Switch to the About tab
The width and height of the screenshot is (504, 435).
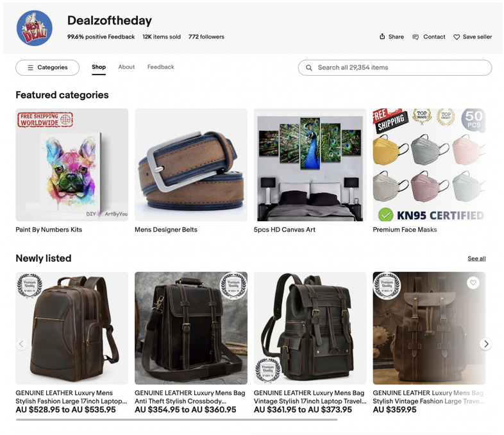pyautogui.click(x=126, y=67)
